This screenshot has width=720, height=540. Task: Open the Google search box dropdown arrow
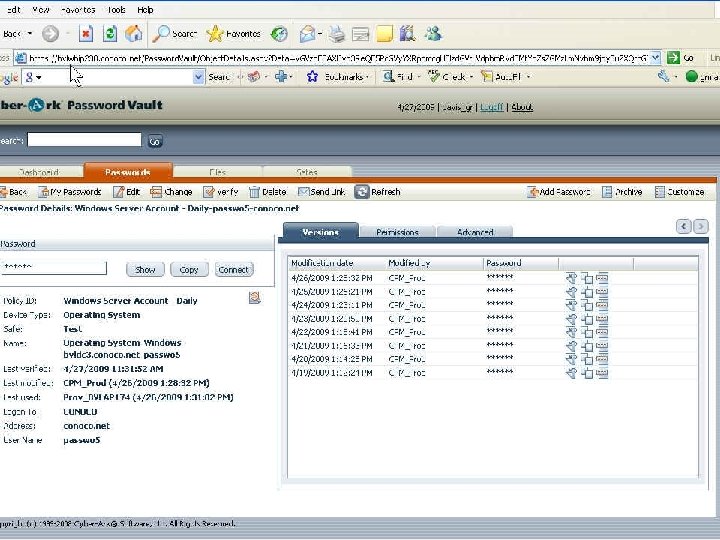(x=198, y=77)
